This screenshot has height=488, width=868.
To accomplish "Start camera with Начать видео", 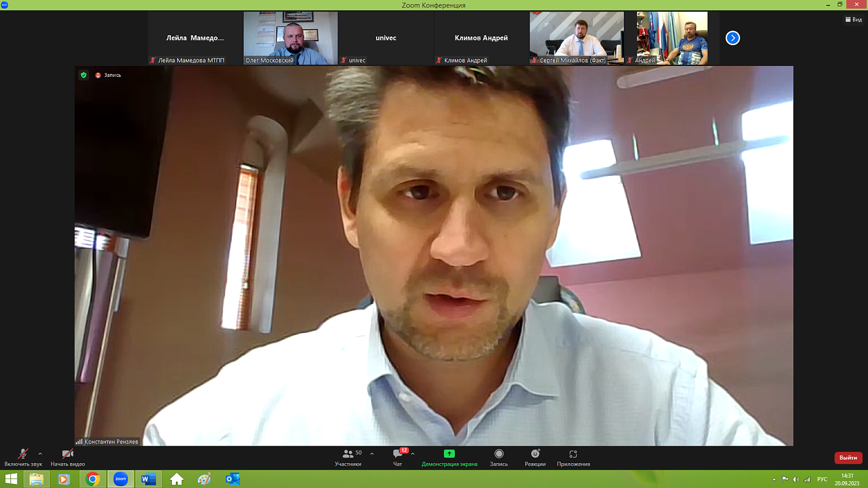I will pyautogui.click(x=68, y=454).
